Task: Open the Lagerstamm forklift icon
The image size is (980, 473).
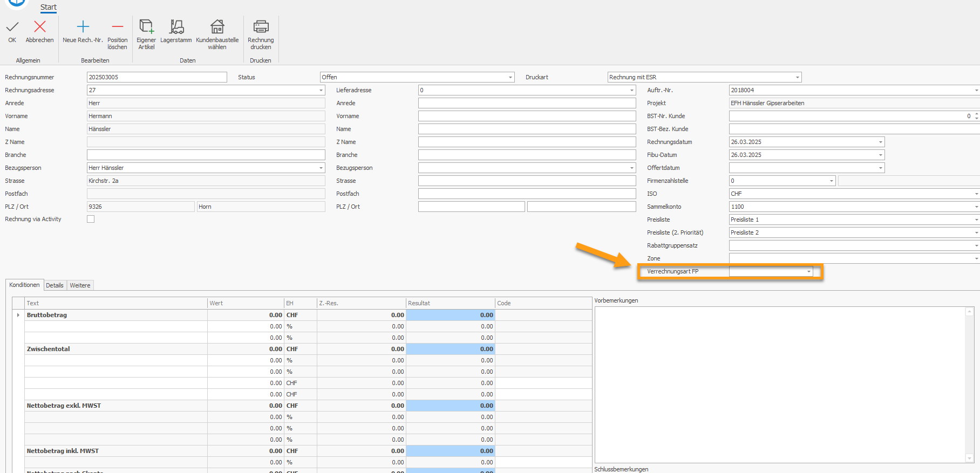Action: [176, 27]
